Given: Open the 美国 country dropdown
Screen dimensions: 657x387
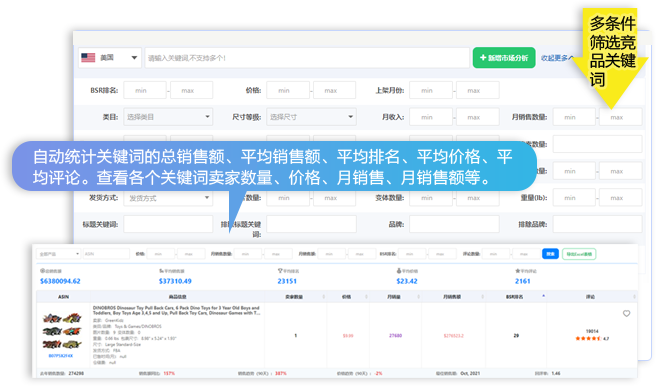Looking at the screenshot, I should point(110,57).
